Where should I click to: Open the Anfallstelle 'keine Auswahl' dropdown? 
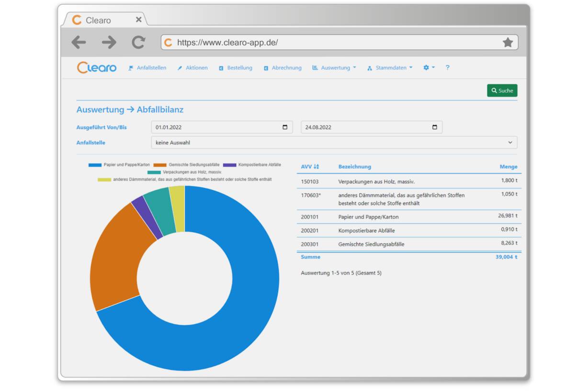[334, 143]
